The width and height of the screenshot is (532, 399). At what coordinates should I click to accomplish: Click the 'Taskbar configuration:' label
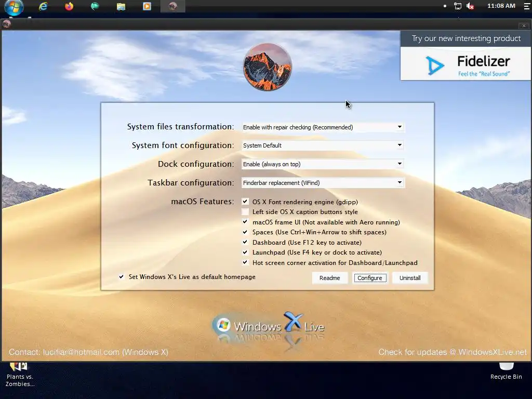tap(191, 182)
